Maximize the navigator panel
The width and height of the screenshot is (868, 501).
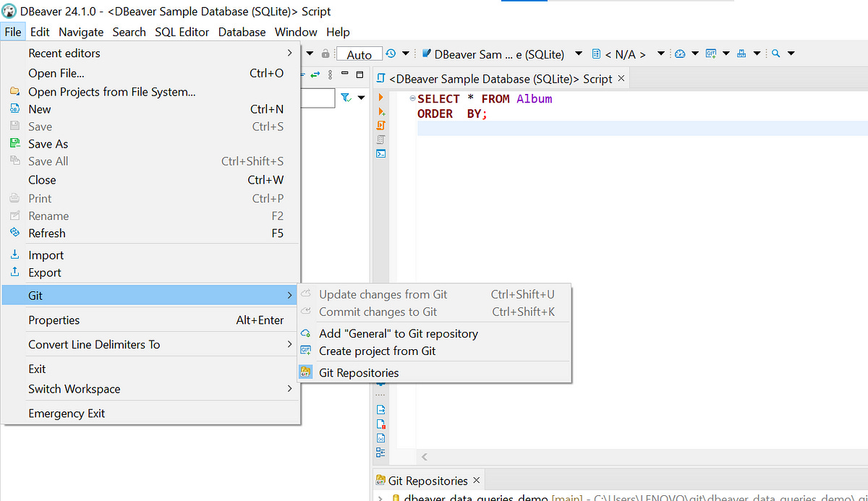(359, 74)
